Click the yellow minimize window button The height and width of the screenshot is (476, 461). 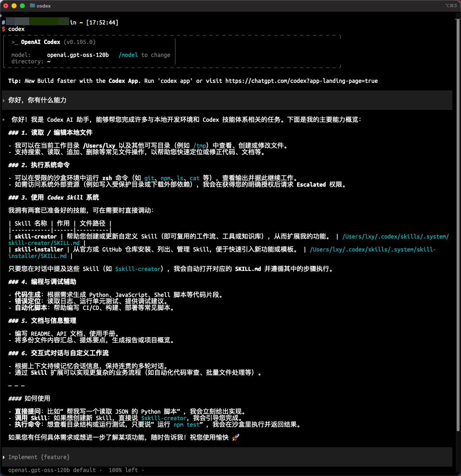(x=14, y=6)
